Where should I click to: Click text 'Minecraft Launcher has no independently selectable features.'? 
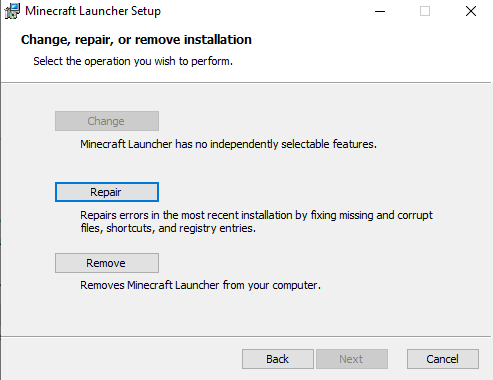click(228, 144)
